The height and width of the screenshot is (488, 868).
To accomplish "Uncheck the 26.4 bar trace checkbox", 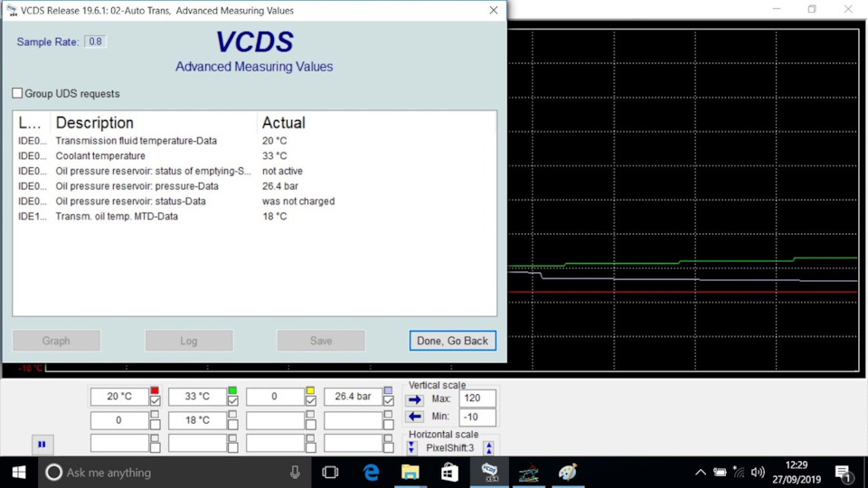I will pos(389,400).
